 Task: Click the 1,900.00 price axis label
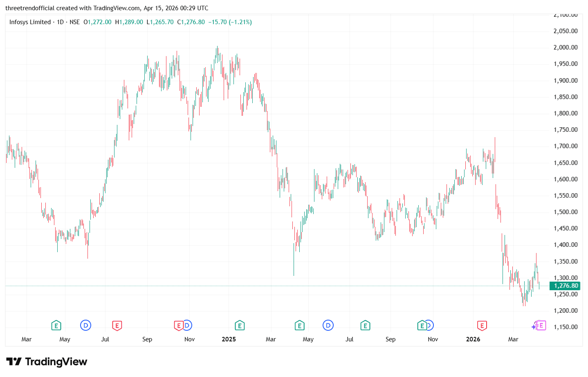566,81
